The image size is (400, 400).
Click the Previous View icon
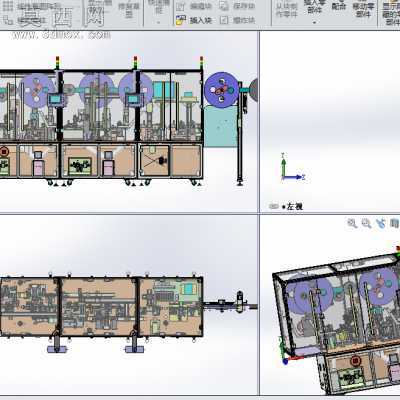point(381,223)
